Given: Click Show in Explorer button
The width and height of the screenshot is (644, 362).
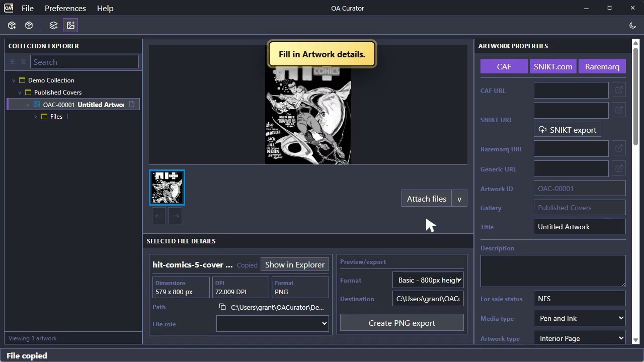Looking at the screenshot, I should [295, 264].
